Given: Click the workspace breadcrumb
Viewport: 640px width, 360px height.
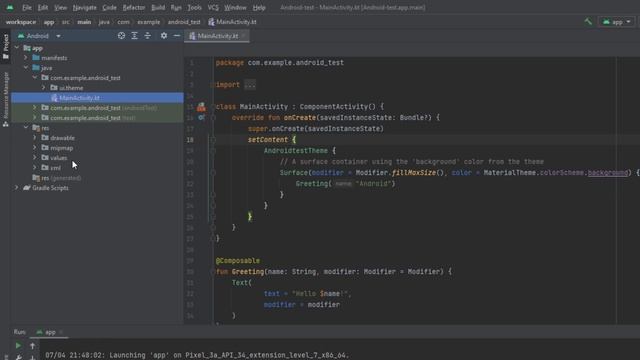Looking at the screenshot, I should pyautogui.click(x=21, y=22).
